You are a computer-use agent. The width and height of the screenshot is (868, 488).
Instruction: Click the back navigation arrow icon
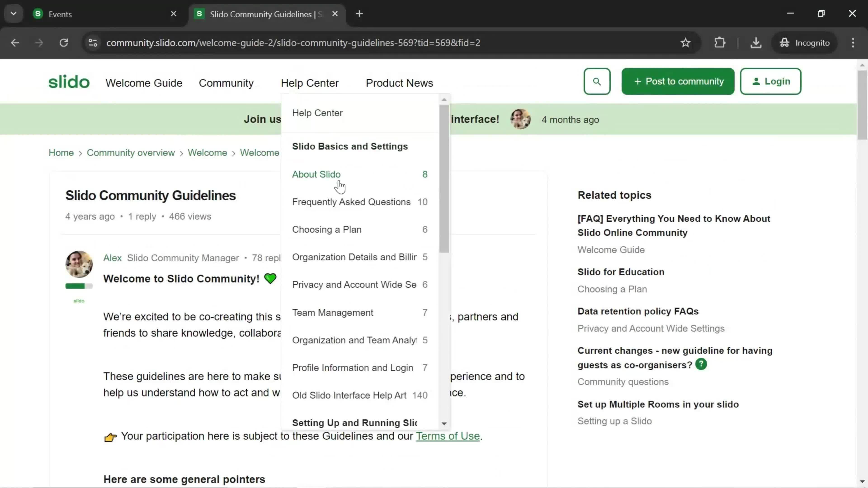coord(15,42)
